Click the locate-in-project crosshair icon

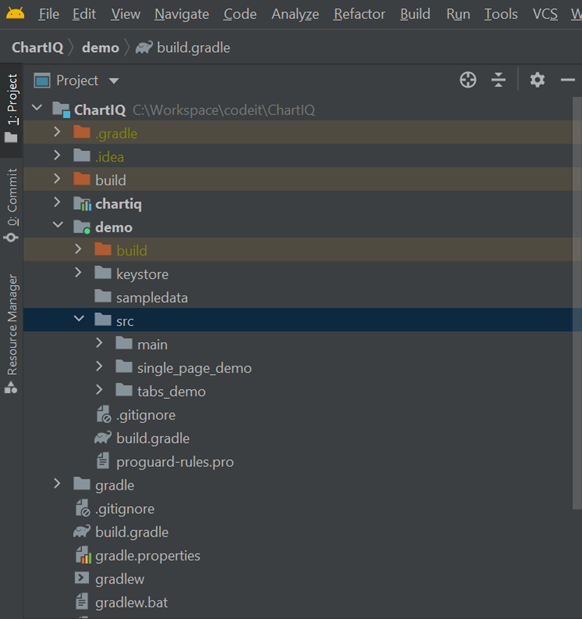click(468, 80)
